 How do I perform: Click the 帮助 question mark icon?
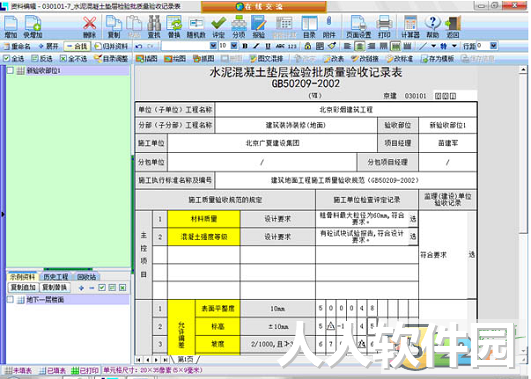(x=432, y=26)
